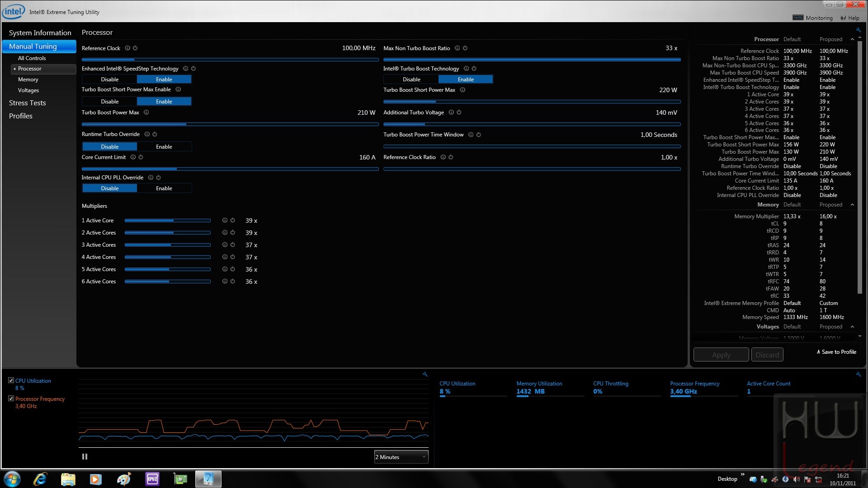
Task: Enable Internal CPU PLL Override
Action: [164, 188]
